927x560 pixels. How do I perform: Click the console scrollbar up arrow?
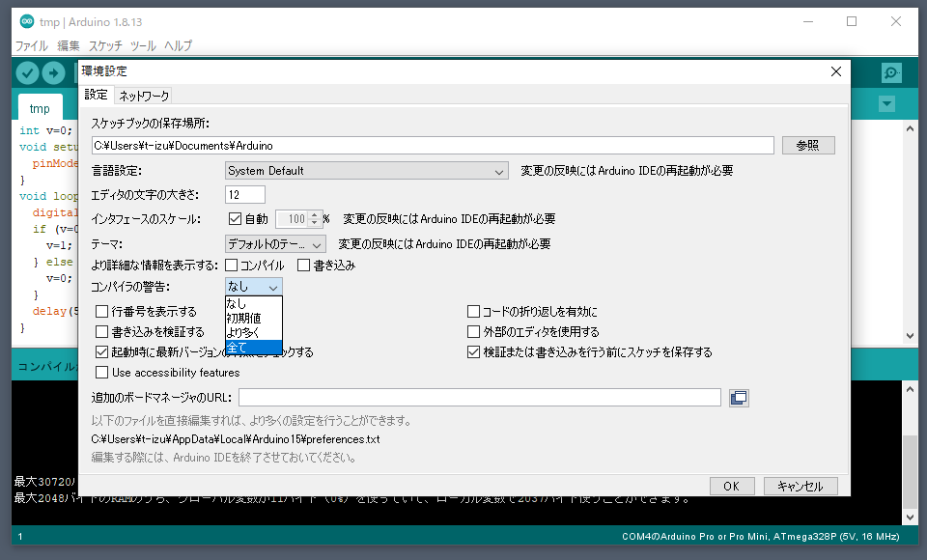(910, 389)
